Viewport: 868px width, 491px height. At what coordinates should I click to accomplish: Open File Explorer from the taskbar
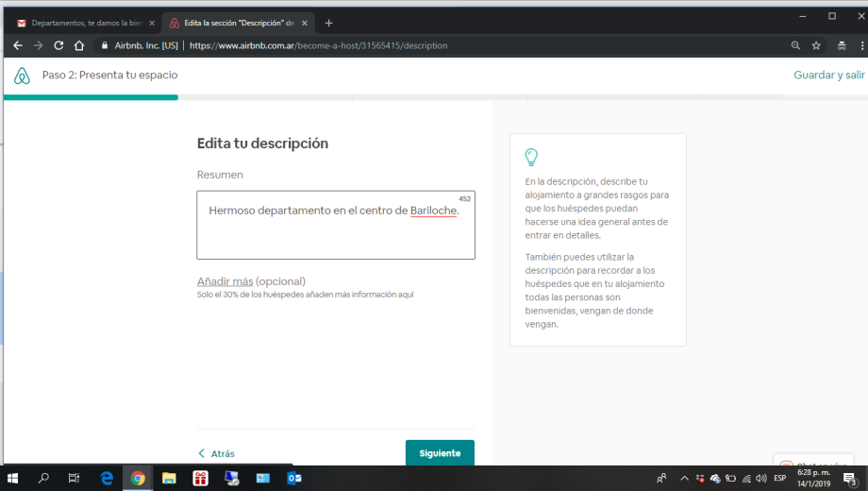pos(169,479)
